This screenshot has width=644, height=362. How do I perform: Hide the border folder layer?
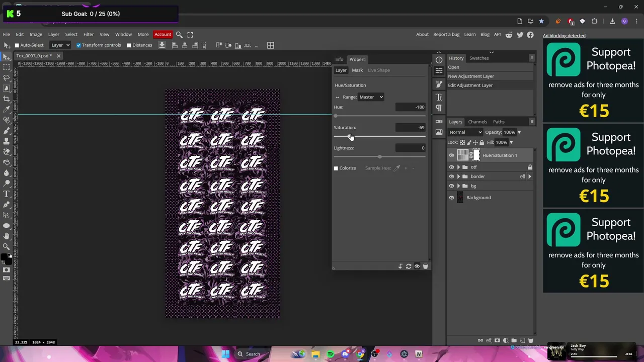[x=451, y=176]
